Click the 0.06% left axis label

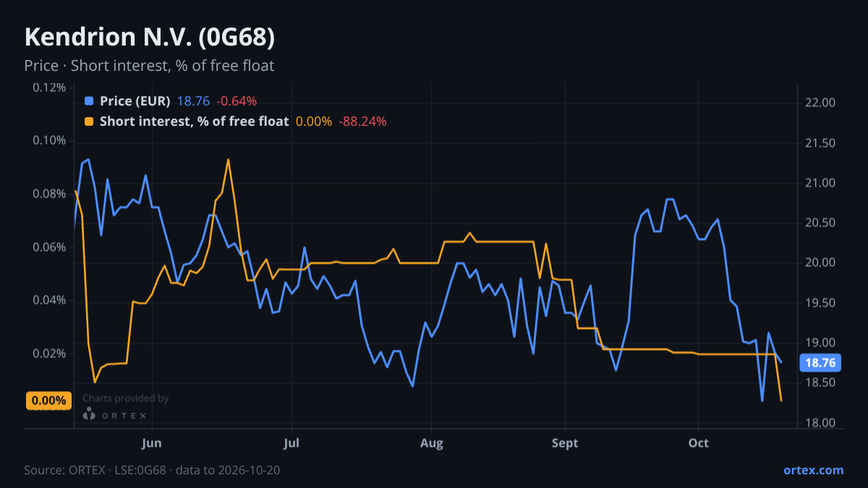[49, 247]
